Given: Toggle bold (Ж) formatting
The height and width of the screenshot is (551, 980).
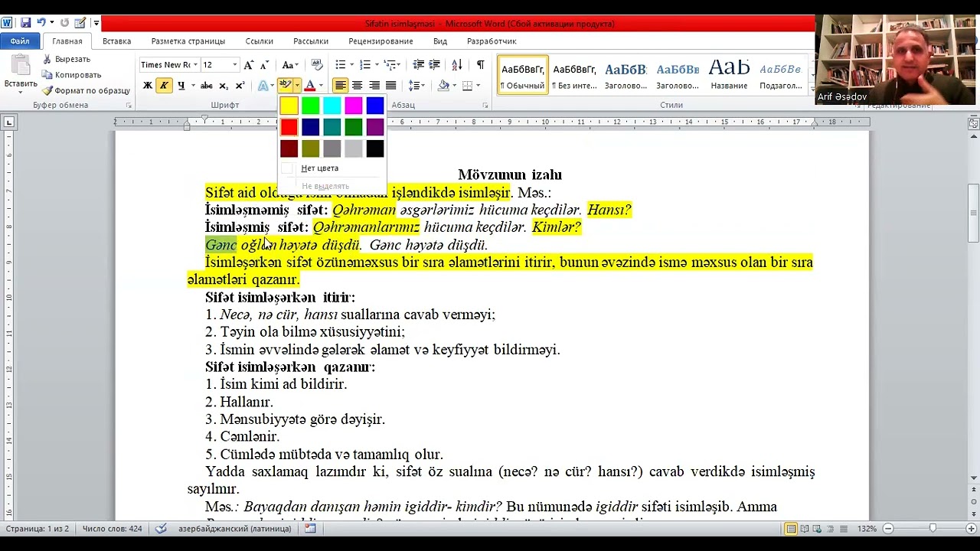Looking at the screenshot, I should [x=147, y=86].
